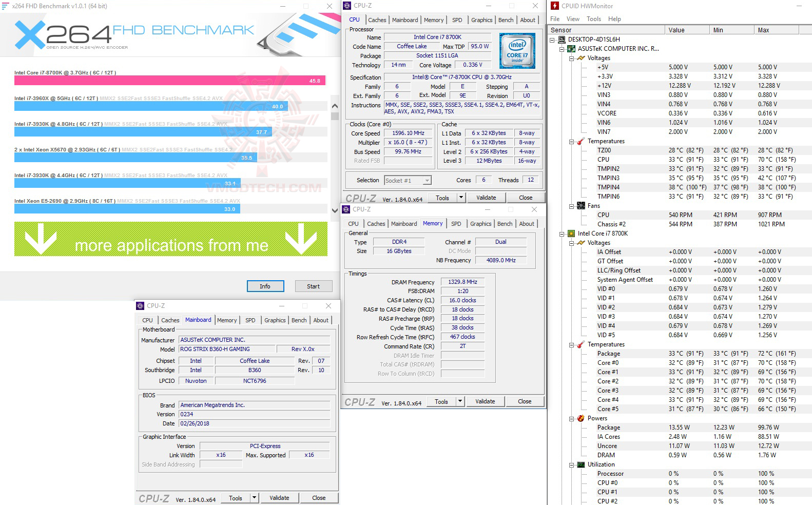Click the i7-3960X blue result bar 40.0
Viewport: 812px width, 505px height.
click(151, 106)
